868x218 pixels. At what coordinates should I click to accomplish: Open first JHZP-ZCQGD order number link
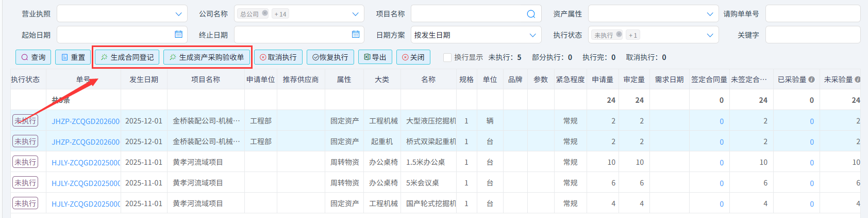[86, 121]
